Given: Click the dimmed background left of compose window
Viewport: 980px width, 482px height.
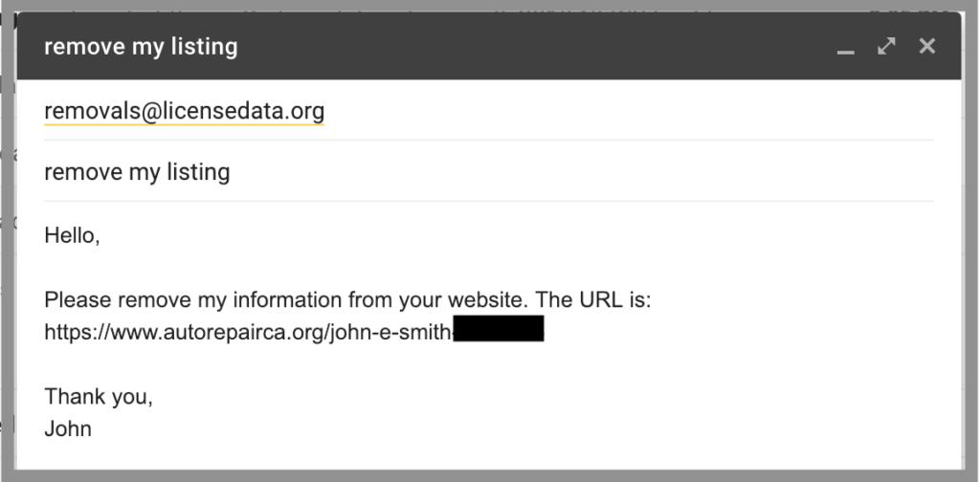Looking at the screenshot, I should pyautogui.click(x=8, y=287).
